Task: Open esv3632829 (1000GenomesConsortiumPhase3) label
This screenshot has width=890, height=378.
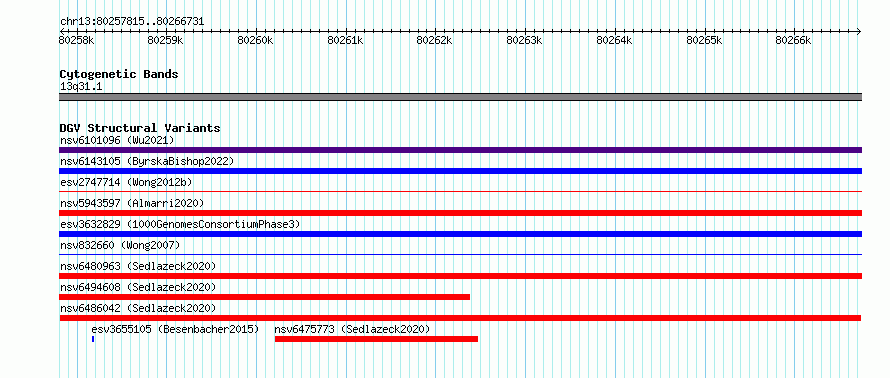Action: click(180, 224)
